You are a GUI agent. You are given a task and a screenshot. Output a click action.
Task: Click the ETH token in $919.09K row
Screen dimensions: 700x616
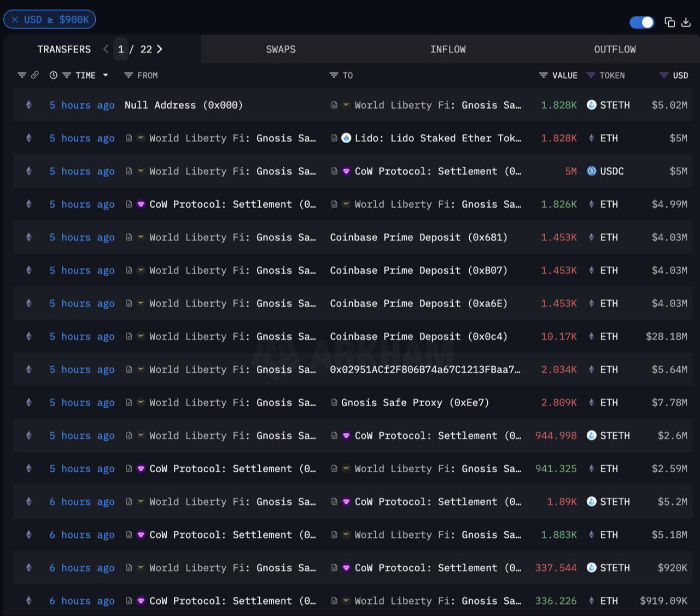coord(603,601)
